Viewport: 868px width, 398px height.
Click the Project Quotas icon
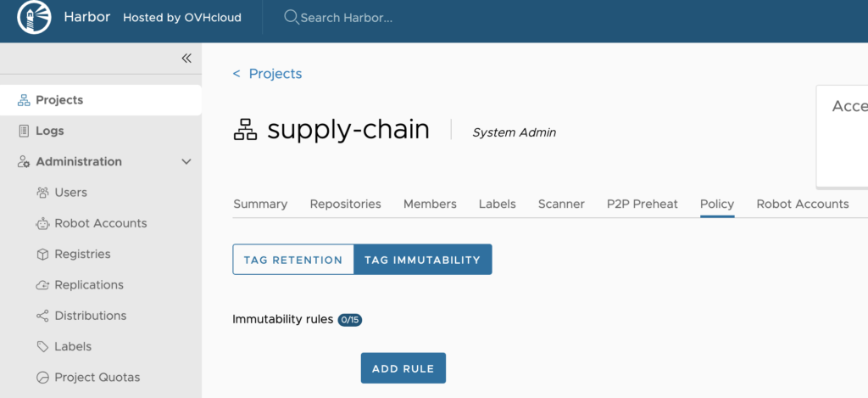tap(42, 378)
